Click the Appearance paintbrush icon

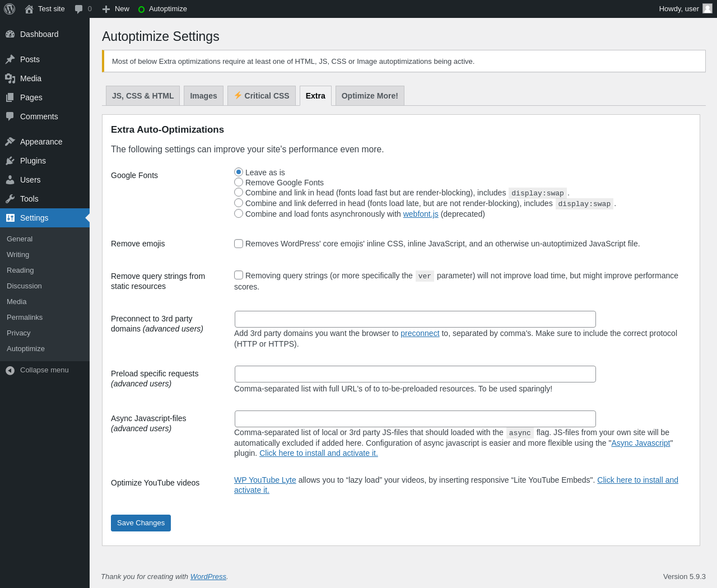click(x=10, y=142)
